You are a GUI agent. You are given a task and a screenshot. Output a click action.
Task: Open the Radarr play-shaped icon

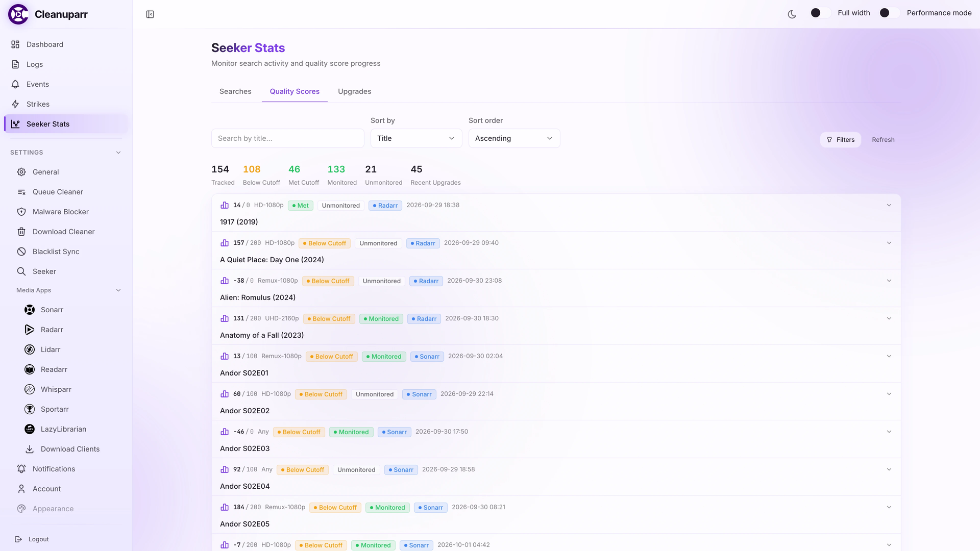click(x=30, y=330)
